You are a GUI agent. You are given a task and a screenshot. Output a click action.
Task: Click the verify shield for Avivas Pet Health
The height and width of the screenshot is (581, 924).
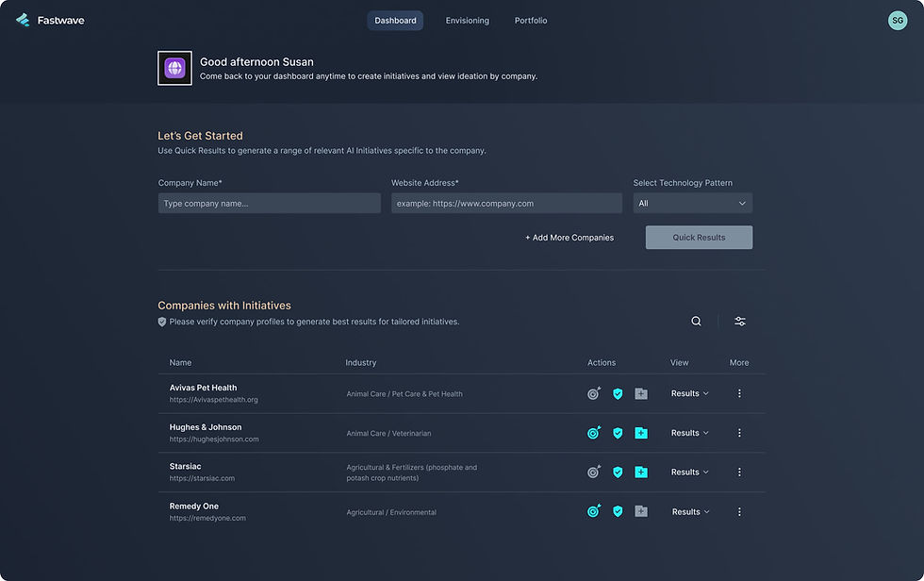(x=618, y=393)
